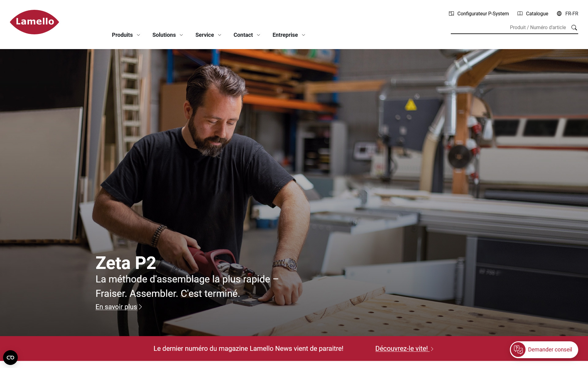Viewport: 588px width, 368px height.
Task: Click the search magnifier icon
Action: [574, 28]
